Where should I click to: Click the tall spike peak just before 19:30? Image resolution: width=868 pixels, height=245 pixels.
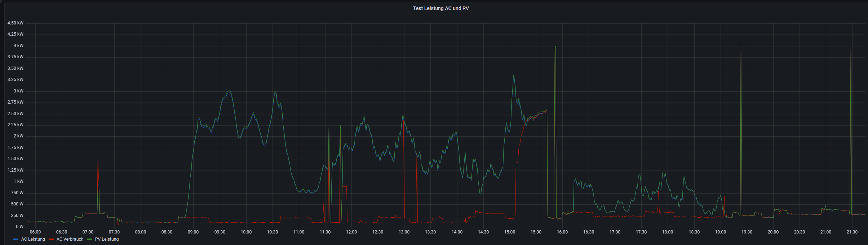click(741, 45)
